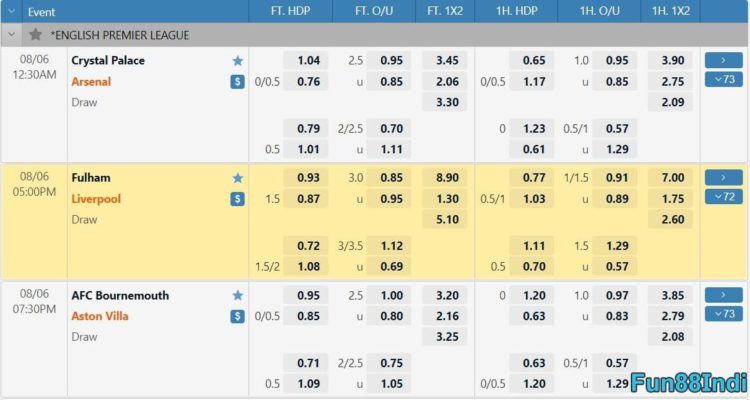Screen dimensions: 750x400
Task: Expand 72 more markets for Fulham match
Action: 724,197
